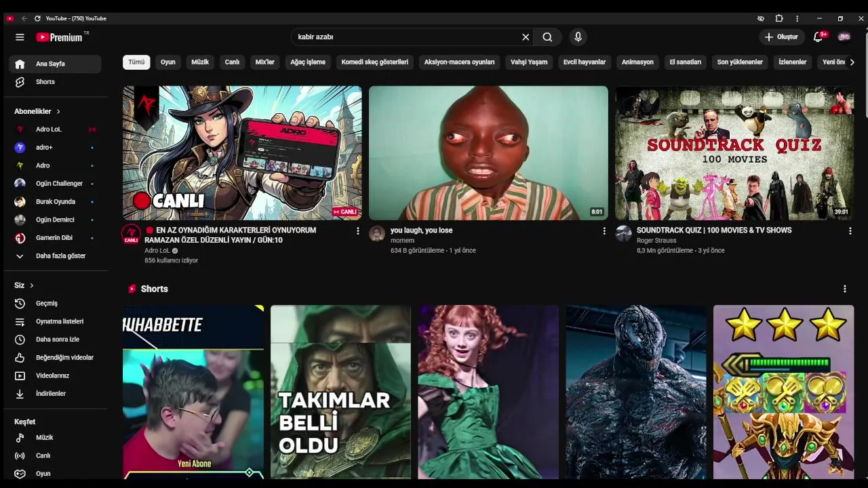Screen dimensions: 868x488
Task: Open Adro LoL subscription channel
Action: 55,129
